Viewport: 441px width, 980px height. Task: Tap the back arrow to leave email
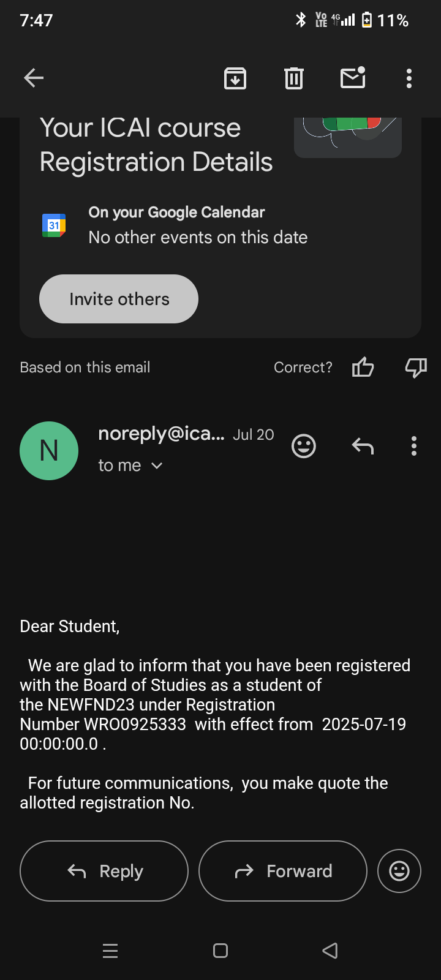pos(34,78)
